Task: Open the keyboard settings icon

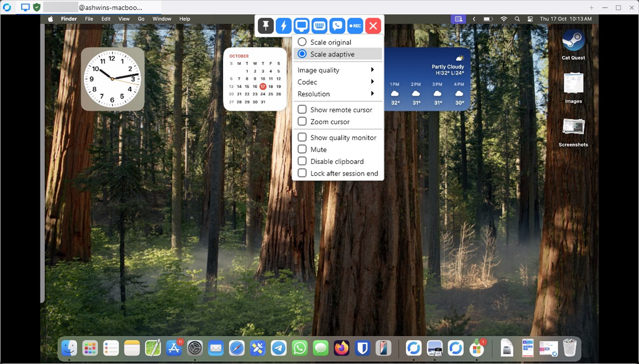Action: click(x=319, y=26)
